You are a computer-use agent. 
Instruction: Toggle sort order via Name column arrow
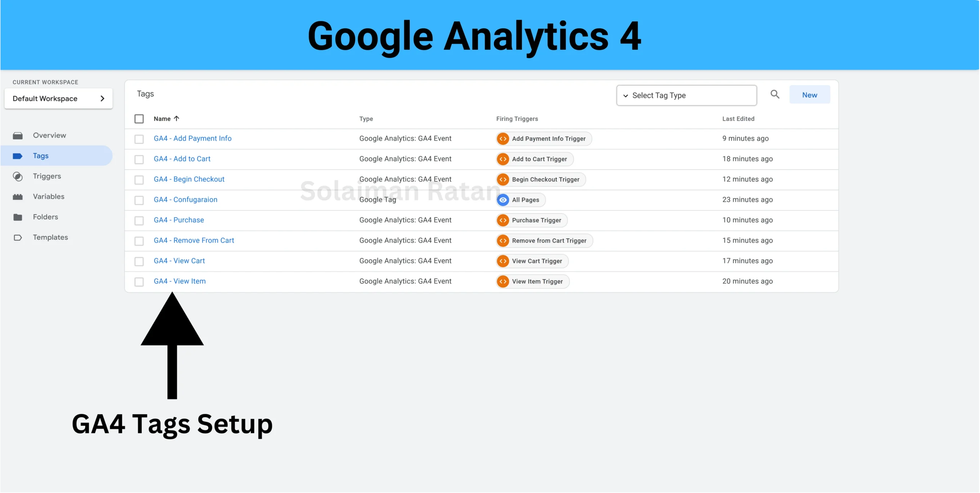pos(176,118)
